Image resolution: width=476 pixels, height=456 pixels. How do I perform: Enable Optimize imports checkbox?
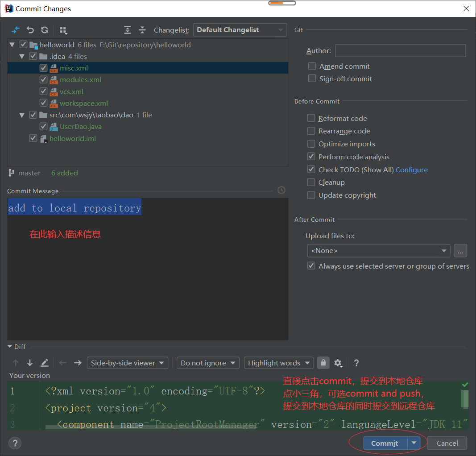pos(311,143)
